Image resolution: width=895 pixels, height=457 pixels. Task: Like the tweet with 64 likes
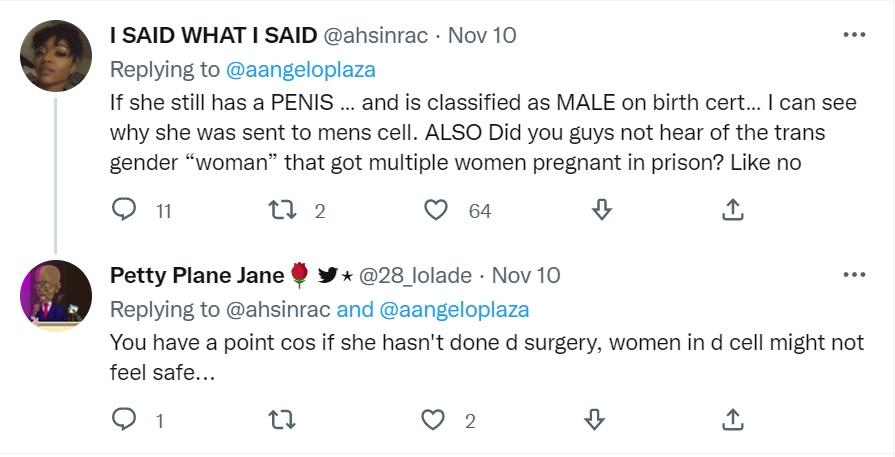tap(436, 210)
